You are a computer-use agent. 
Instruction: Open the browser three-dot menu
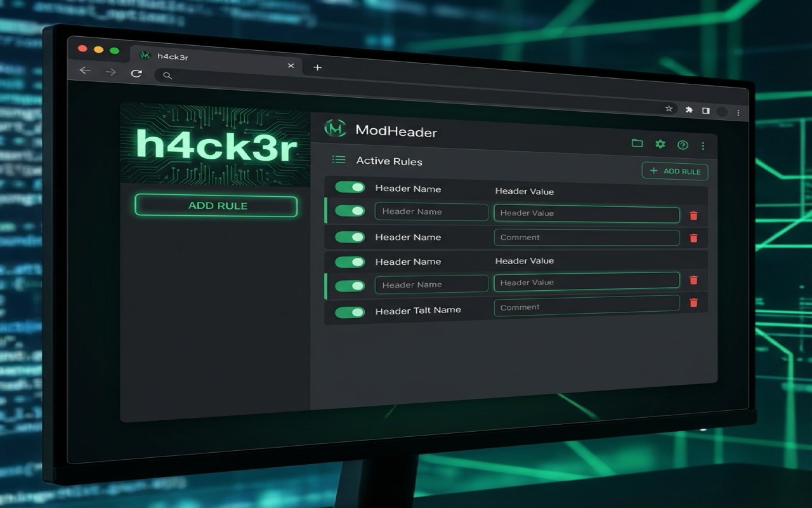[x=738, y=113]
